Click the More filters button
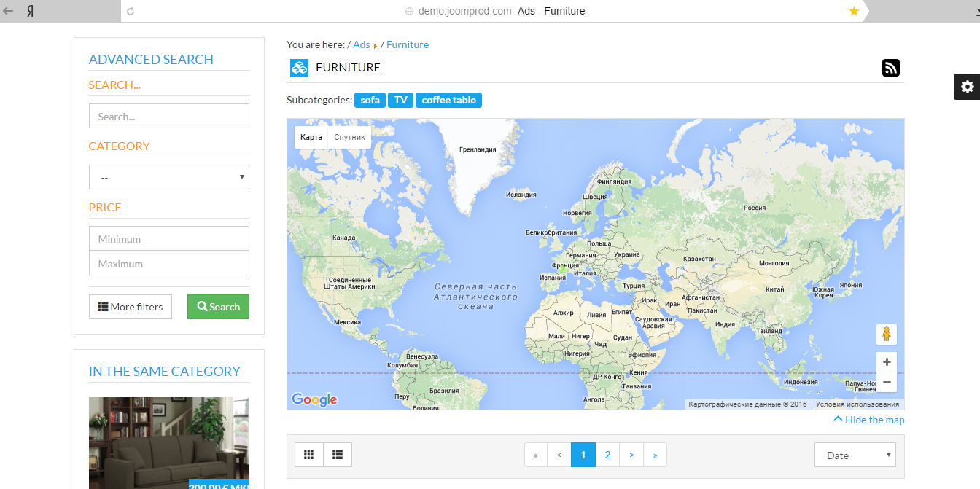 (131, 307)
